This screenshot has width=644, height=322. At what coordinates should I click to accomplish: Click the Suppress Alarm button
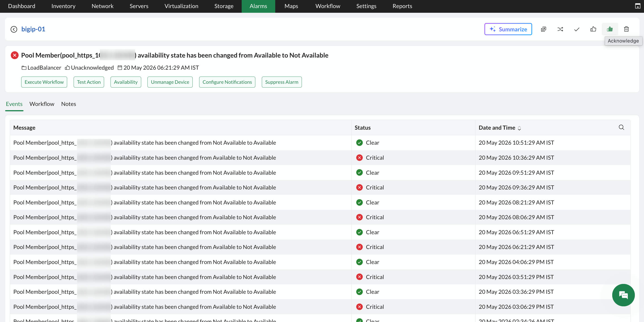coord(281,82)
